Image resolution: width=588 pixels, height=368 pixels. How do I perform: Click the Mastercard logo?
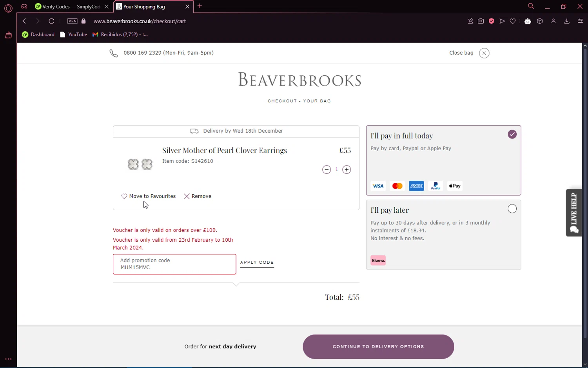pyautogui.click(x=397, y=186)
